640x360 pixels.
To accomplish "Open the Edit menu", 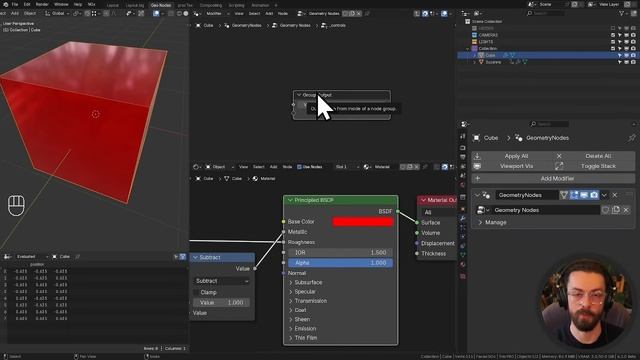I will pos(27,4).
